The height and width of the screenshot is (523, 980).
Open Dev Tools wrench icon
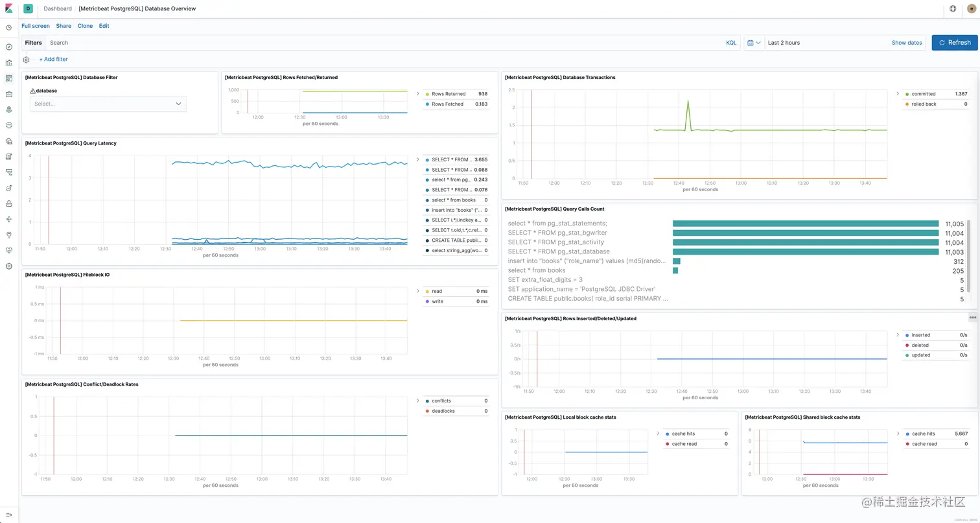(x=9, y=235)
